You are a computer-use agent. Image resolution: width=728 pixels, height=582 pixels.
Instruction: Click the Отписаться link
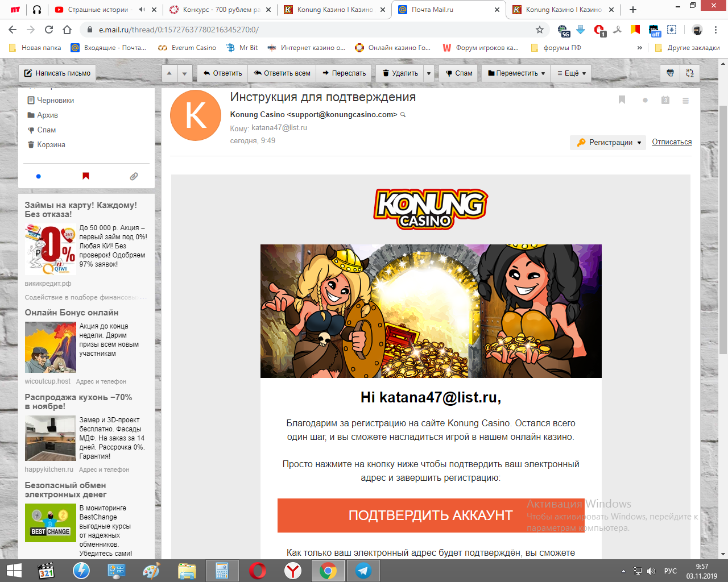pyautogui.click(x=672, y=142)
